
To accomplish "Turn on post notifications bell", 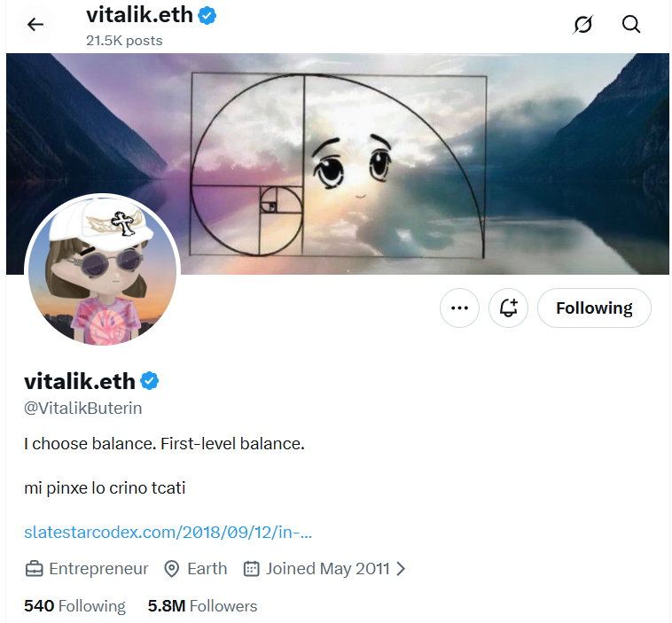I will coord(508,308).
